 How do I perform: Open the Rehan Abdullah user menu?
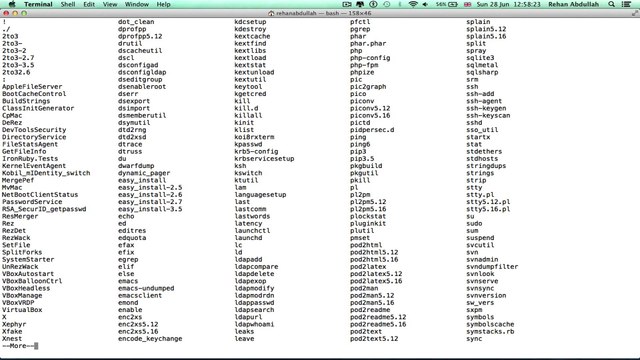(573, 4)
